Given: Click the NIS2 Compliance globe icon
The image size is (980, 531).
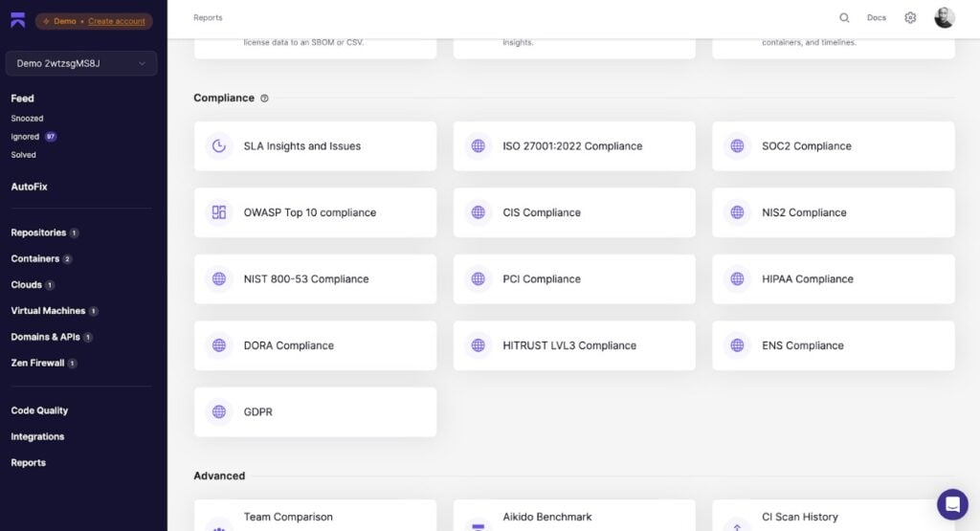Looking at the screenshot, I should pyautogui.click(x=738, y=212).
